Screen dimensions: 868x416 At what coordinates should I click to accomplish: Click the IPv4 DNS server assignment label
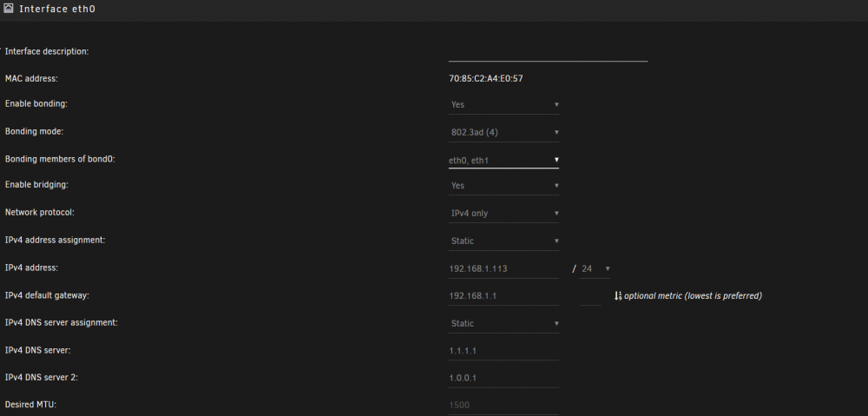click(x=62, y=322)
